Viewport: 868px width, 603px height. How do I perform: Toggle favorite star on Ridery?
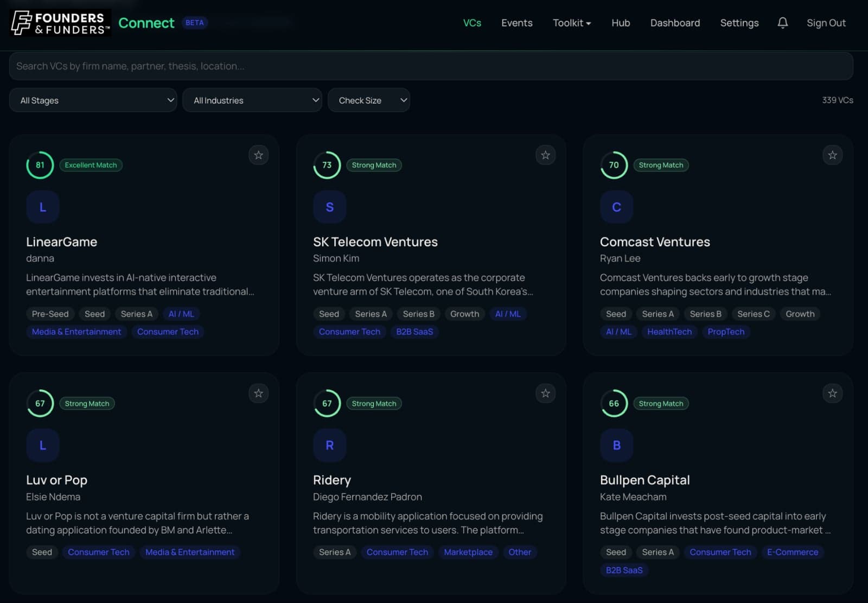[x=546, y=393]
